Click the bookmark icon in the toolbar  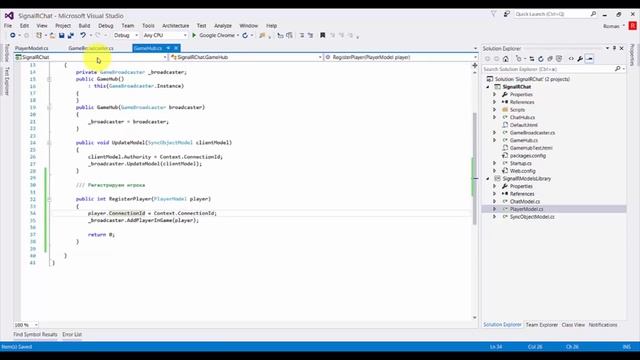click(322, 36)
